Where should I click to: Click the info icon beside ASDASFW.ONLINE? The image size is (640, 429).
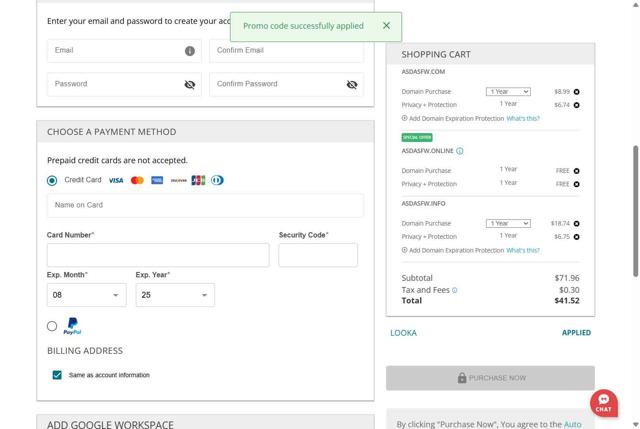pos(460,151)
